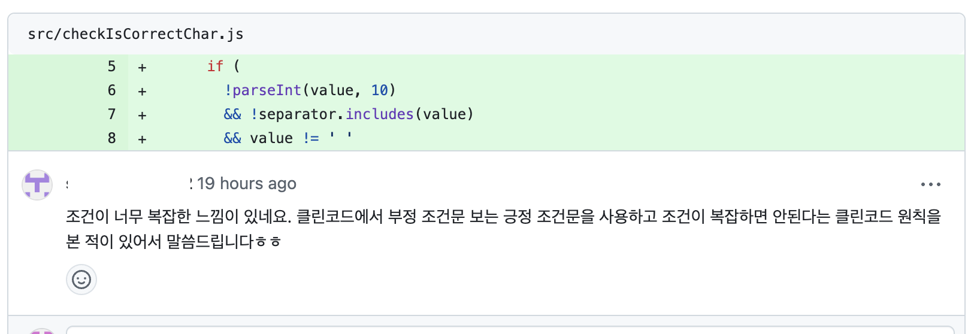Click the number literal 10 in code

[x=380, y=90]
